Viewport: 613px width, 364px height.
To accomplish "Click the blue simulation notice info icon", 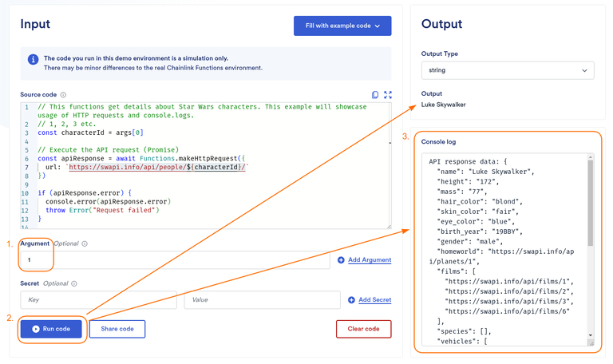I will tap(33, 60).
